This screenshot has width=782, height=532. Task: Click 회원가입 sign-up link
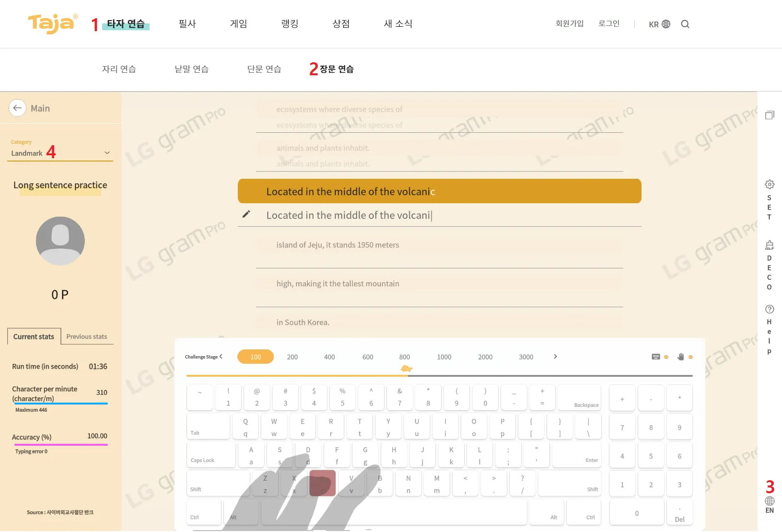coord(570,23)
